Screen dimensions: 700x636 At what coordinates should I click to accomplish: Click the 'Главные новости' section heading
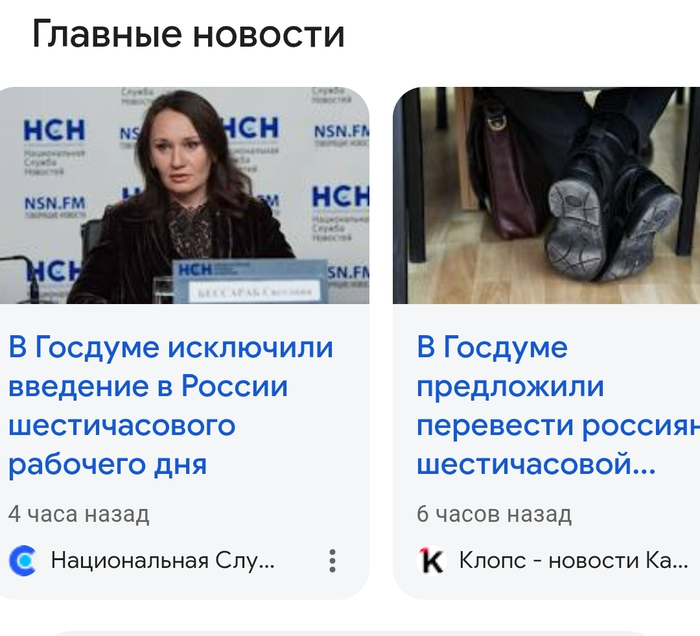pos(188,35)
